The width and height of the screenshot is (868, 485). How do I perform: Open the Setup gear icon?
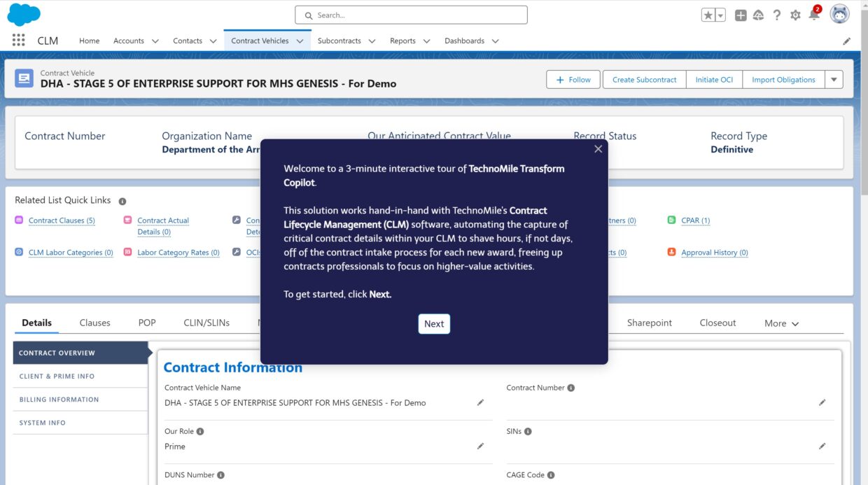tap(795, 15)
